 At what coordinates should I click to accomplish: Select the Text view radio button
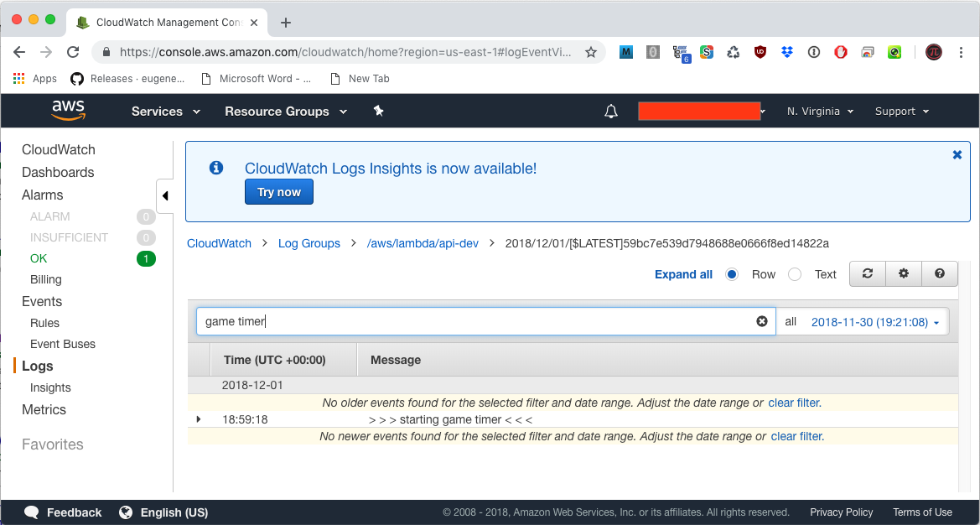click(795, 274)
